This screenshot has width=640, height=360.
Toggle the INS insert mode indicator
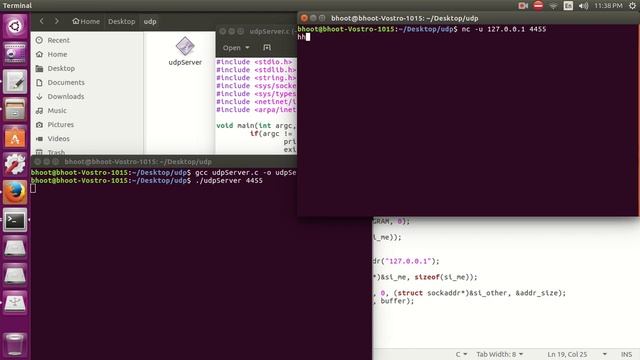coord(626,354)
